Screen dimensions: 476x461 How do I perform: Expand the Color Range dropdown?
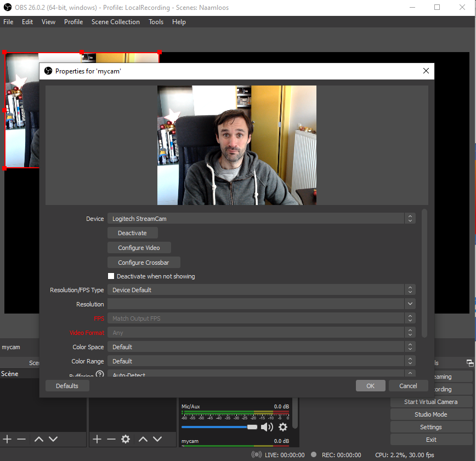point(261,361)
